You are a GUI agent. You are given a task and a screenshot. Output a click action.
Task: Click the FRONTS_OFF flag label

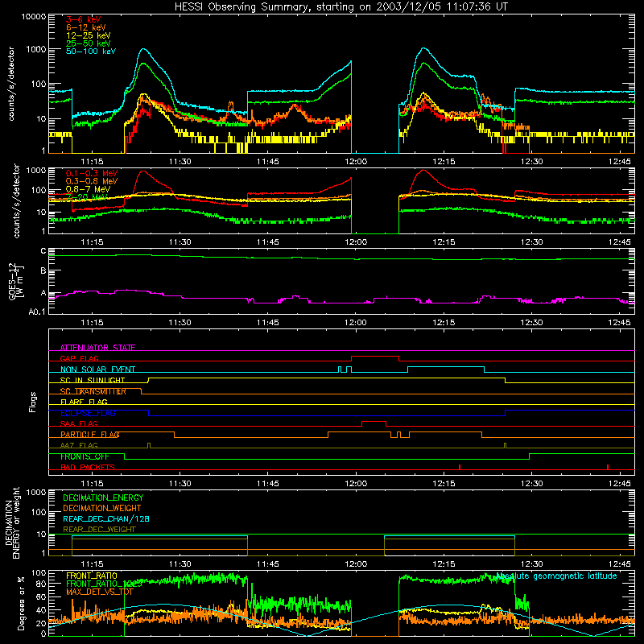85,456
